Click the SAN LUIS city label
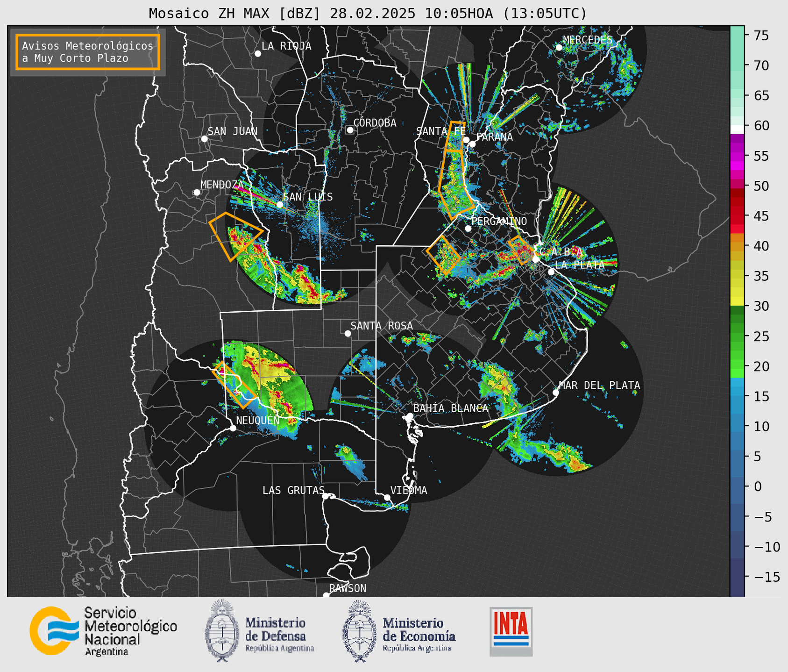788x672 pixels. point(308,197)
